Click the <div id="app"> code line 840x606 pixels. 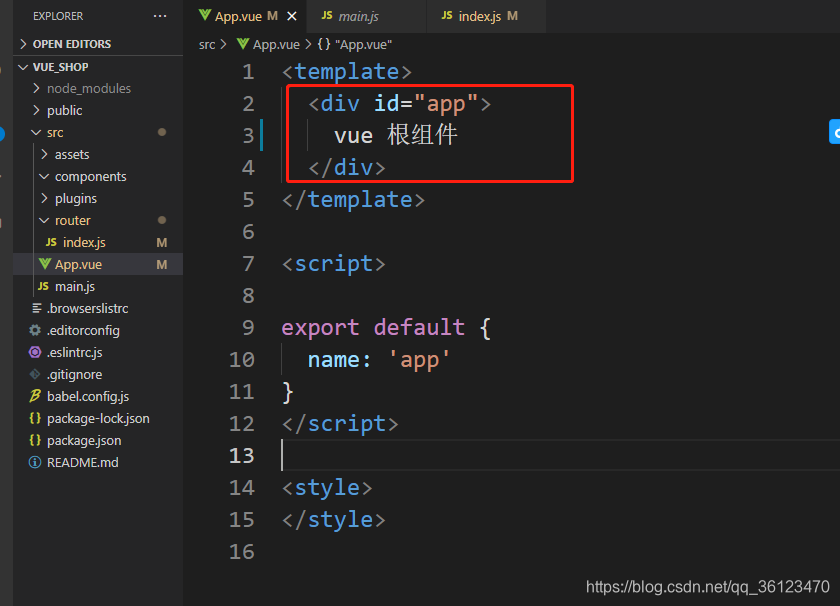[400, 103]
